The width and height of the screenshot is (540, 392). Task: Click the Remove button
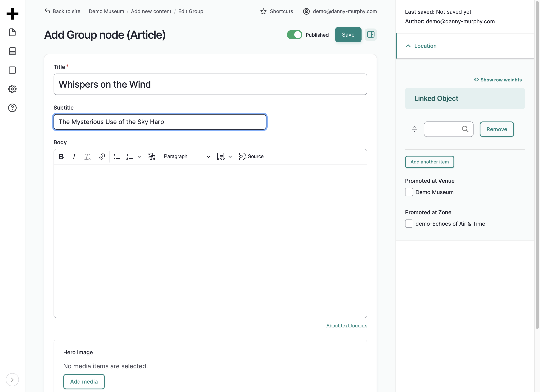coord(497,129)
